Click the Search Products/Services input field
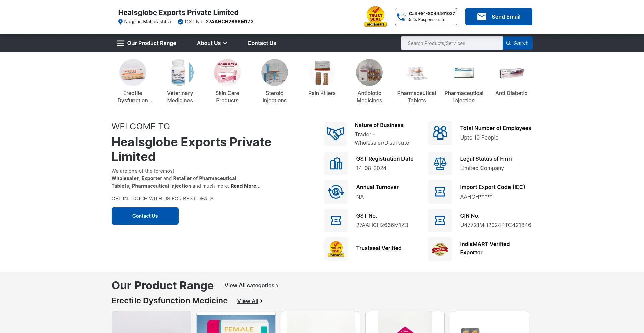The image size is (644, 333). click(x=451, y=43)
